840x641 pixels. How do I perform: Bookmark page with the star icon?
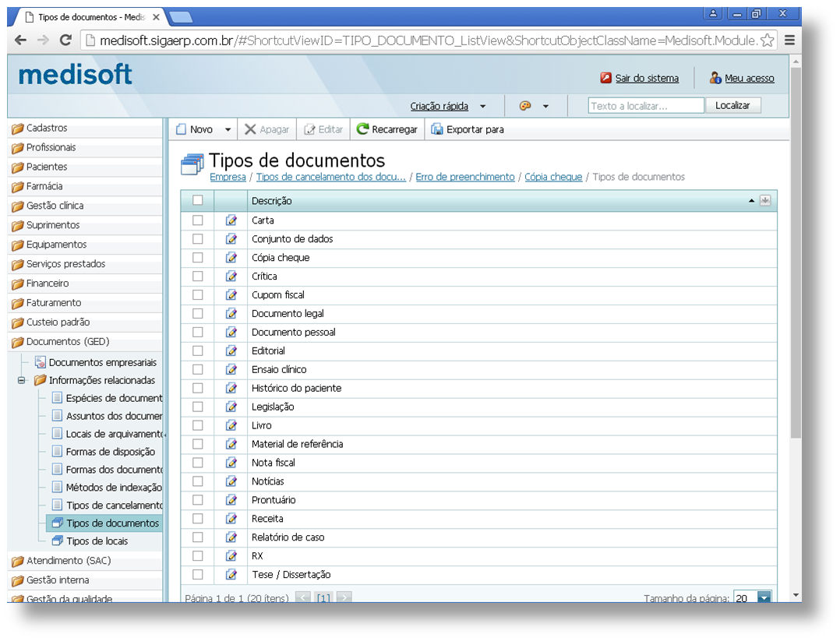click(x=767, y=41)
